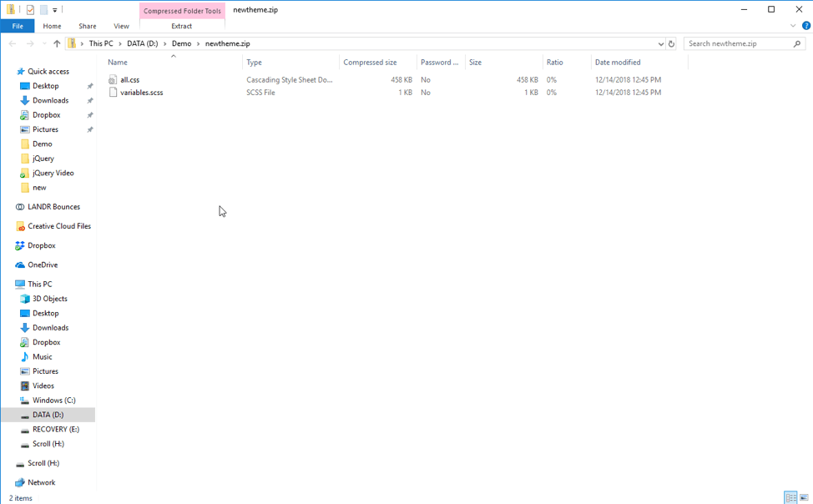
Task: Click This PC in address bar
Action: click(x=101, y=43)
